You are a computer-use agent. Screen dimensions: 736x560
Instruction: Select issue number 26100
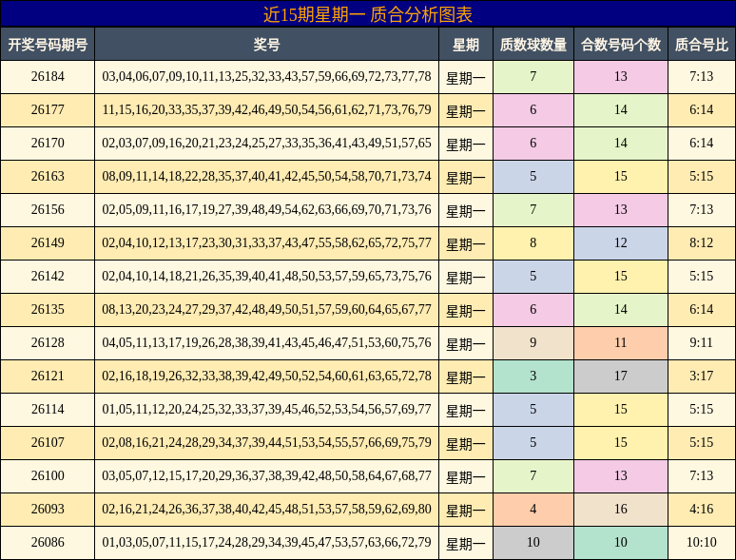(x=48, y=476)
